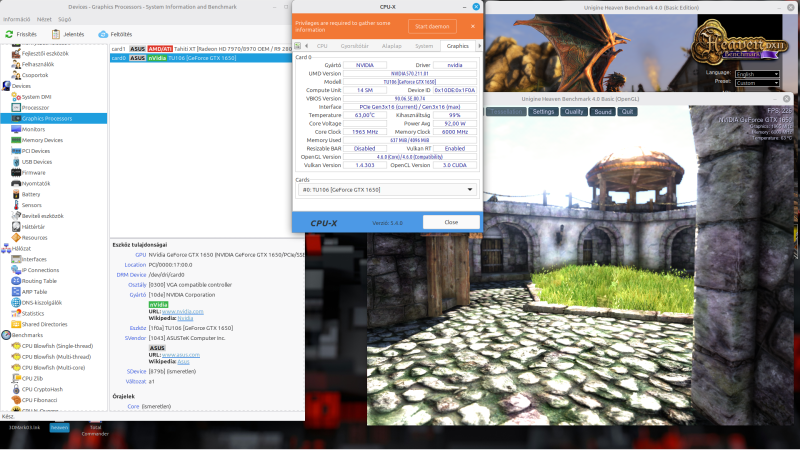The image size is (800, 450).
Task: Click the CPU Zlib benchmark icon
Action: pos(16,378)
